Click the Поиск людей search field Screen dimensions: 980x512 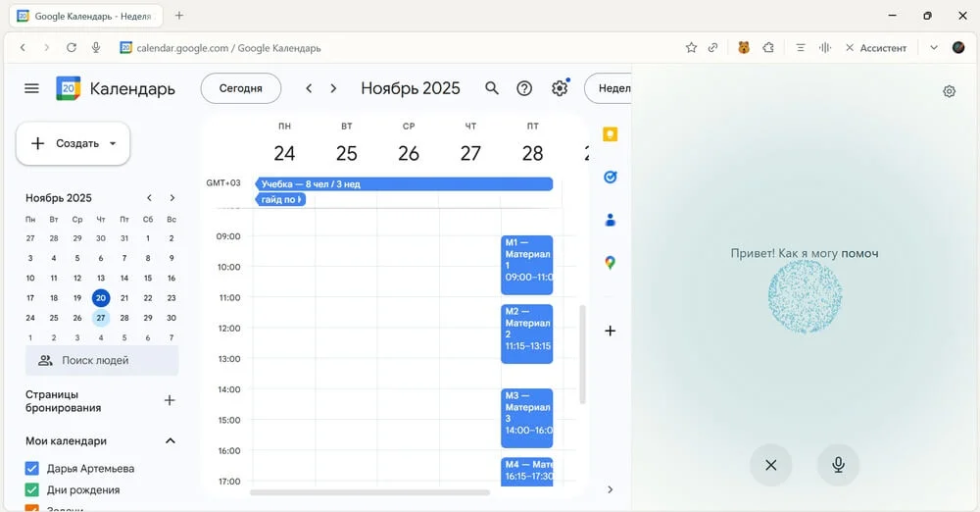pyautogui.click(x=102, y=360)
